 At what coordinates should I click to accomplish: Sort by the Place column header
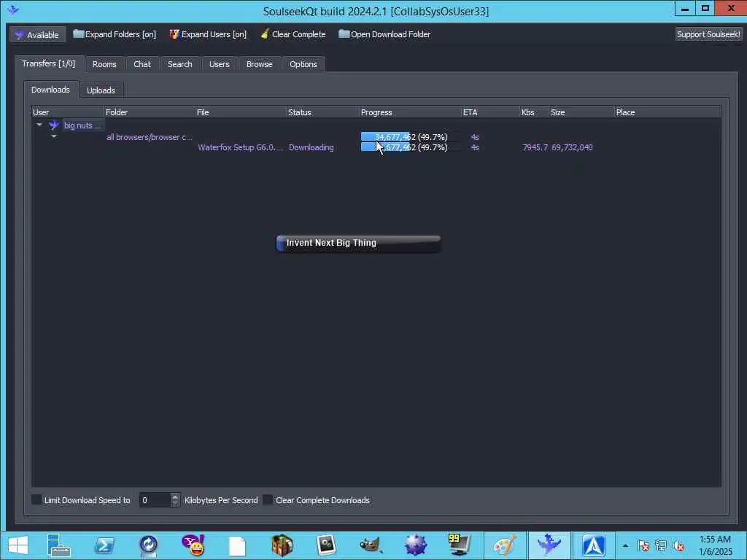[x=667, y=112]
